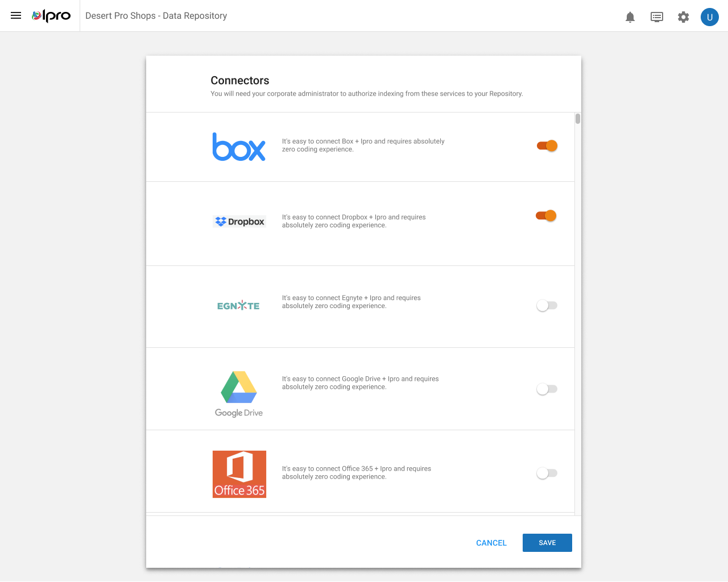The image size is (728, 582).
Task: Open the messages panel icon
Action: [657, 17]
